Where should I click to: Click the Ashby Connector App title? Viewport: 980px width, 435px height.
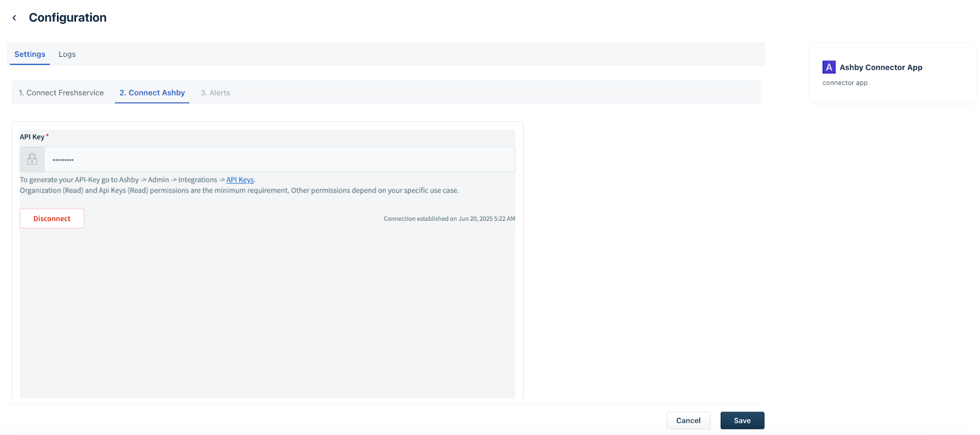881,67
